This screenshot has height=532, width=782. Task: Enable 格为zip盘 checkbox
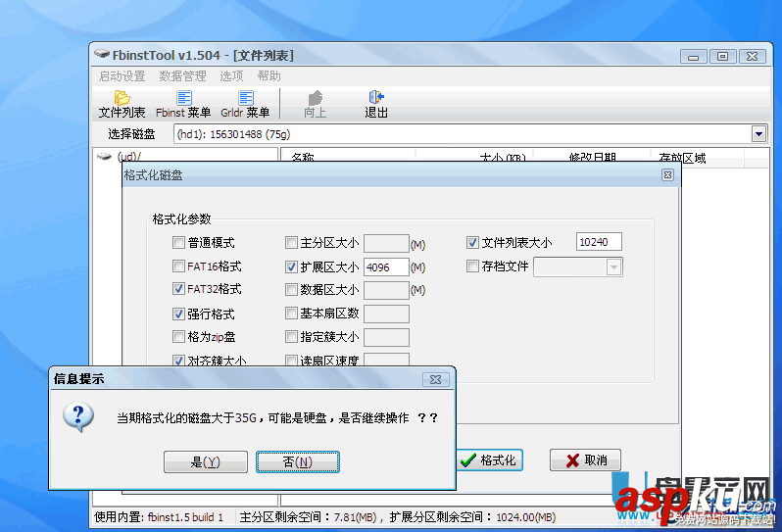pos(178,337)
